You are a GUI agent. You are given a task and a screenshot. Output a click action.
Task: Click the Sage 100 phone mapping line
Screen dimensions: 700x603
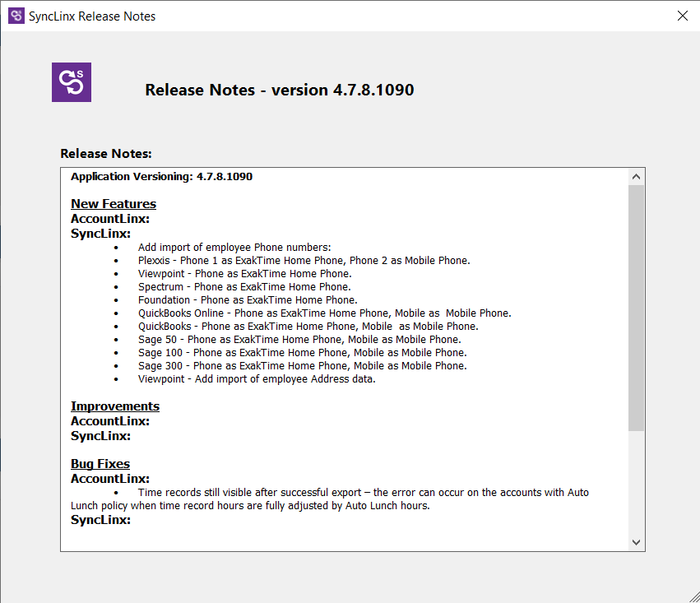[x=302, y=353]
